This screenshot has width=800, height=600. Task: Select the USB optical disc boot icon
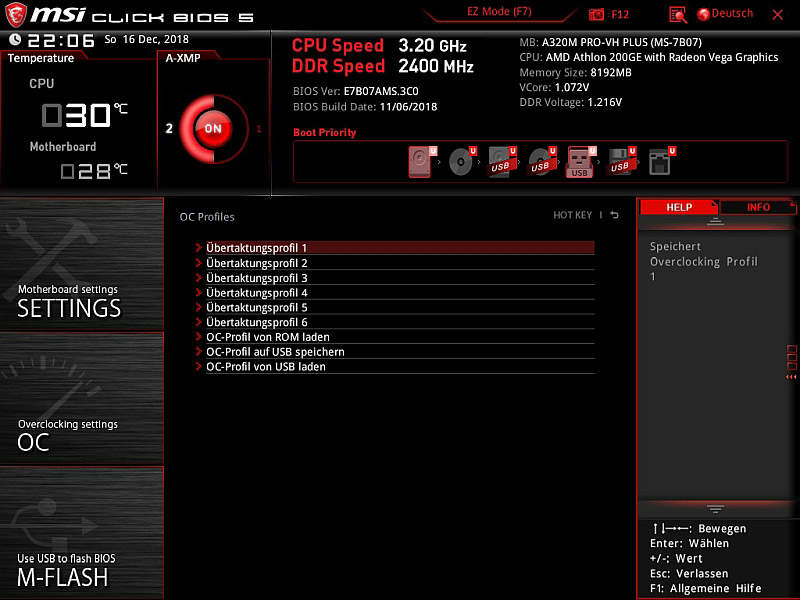pyautogui.click(x=541, y=162)
